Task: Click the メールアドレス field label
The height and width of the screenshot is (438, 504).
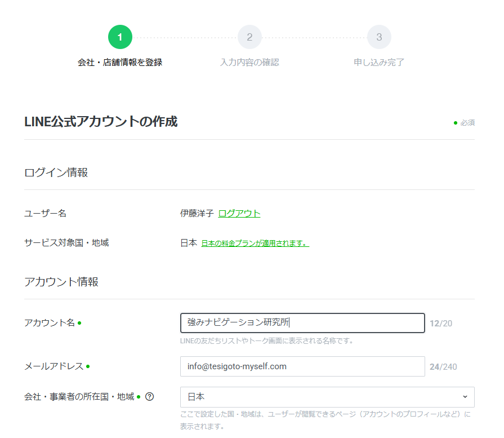Action: click(x=53, y=366)
